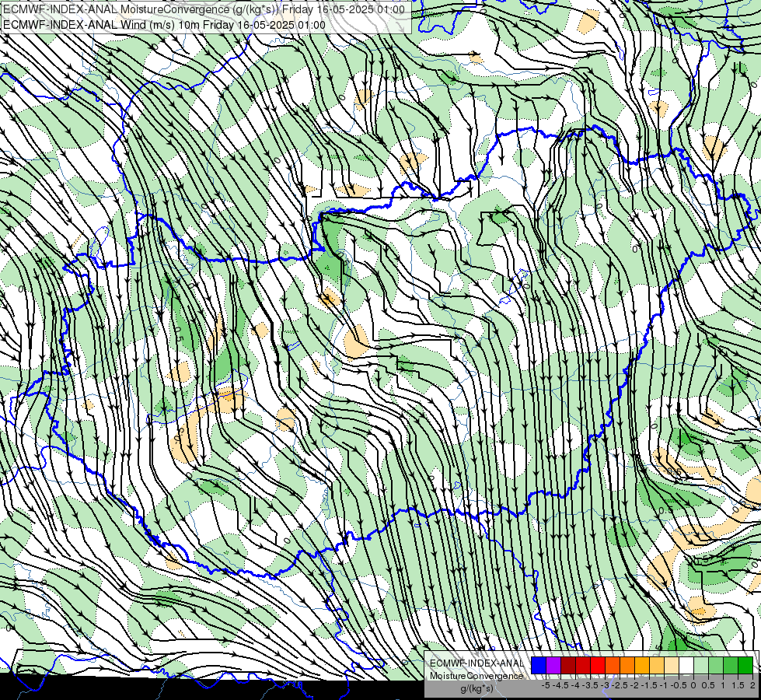This screenshot has height=700, width=761.
Task: Click the -3 legend tick label
Action: (606, 685)
